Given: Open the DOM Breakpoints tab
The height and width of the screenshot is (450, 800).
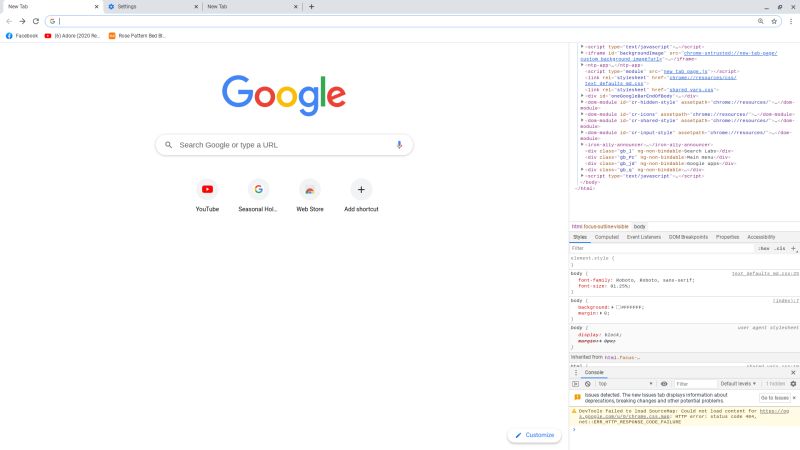Looking at the screenshot, I should pos(688,237).
